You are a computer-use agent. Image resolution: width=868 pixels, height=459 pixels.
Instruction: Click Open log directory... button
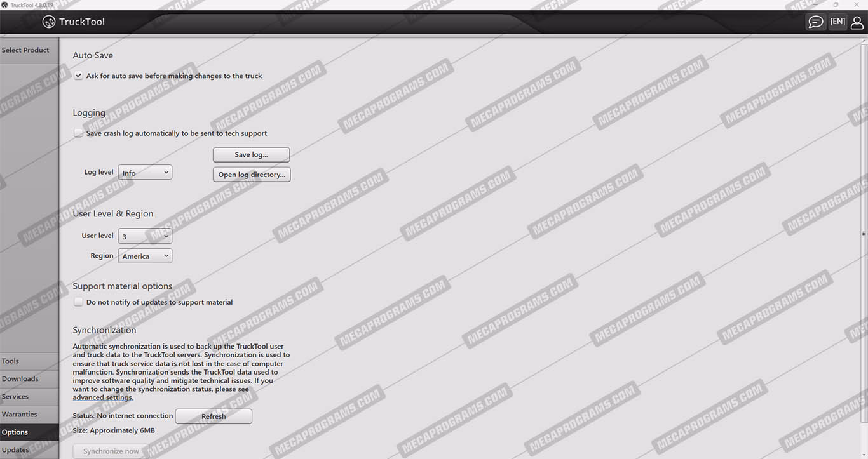pyautogui.click(x=251, y=175)
